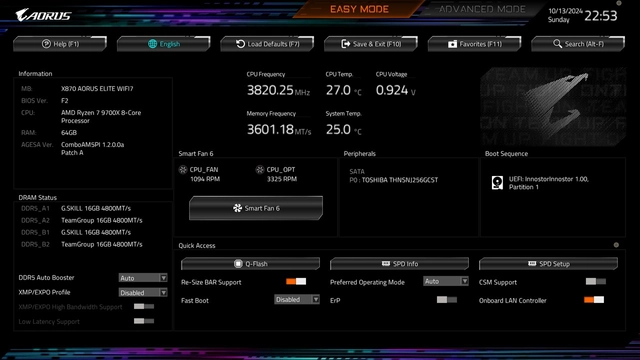Click the Search magnifier icon

(558, 43)
